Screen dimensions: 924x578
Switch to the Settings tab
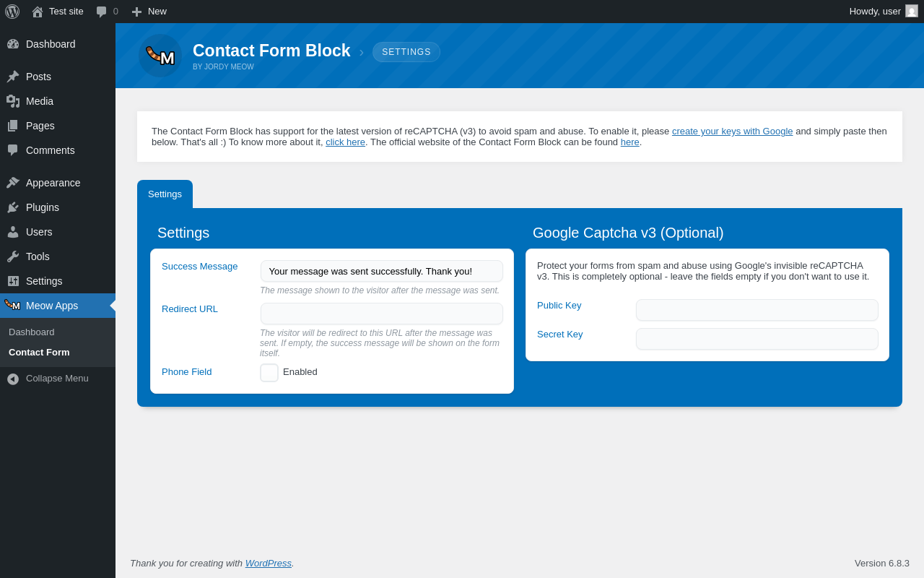[165, 194]
